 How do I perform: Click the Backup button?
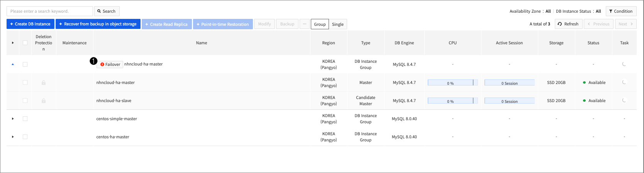[x=287, y=24]
